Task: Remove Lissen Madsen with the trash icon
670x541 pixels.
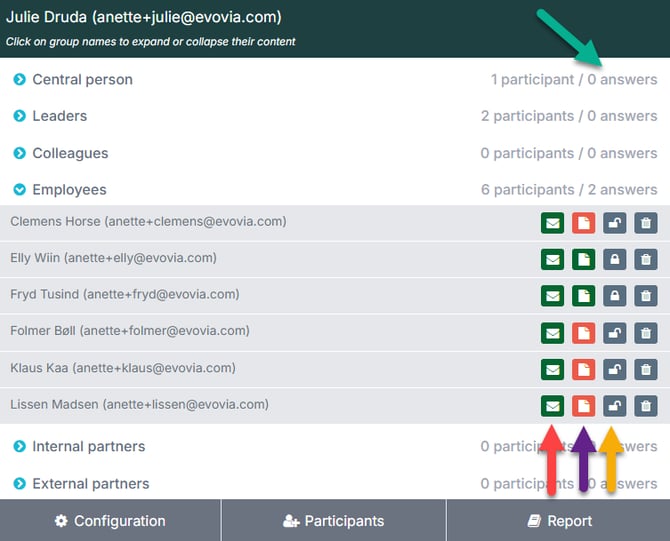Action: click(646, 406)
